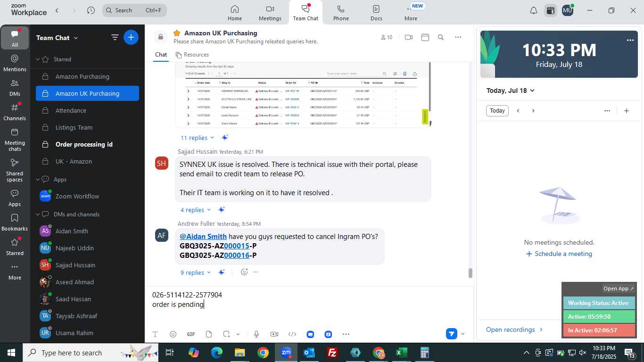Open the Phone tab
The width and height of the screenshot is (644, 362).
[x=341, y=13]
